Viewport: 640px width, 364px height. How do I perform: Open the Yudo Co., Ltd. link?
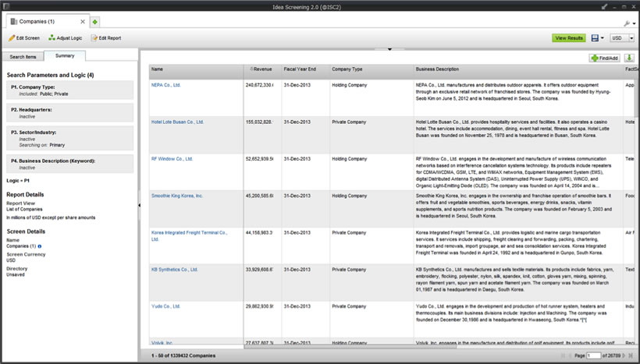[x=165, y=306]
